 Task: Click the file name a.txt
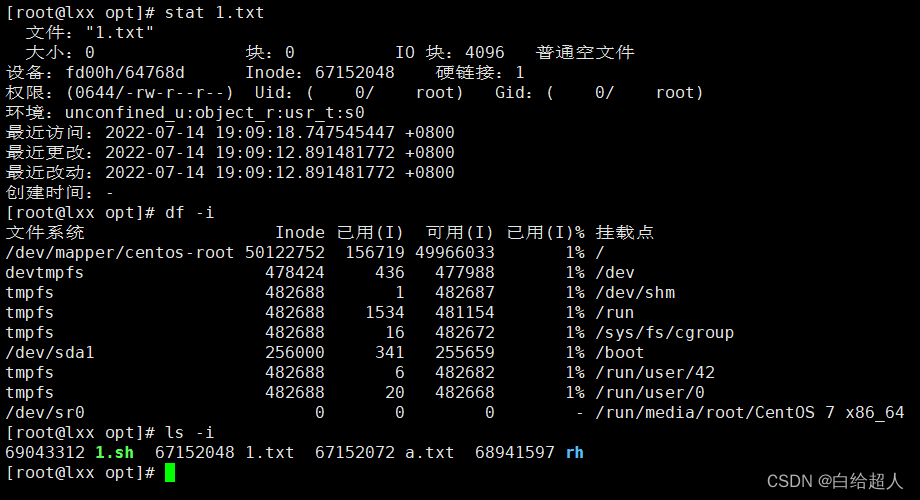click(x=429, y=452)
